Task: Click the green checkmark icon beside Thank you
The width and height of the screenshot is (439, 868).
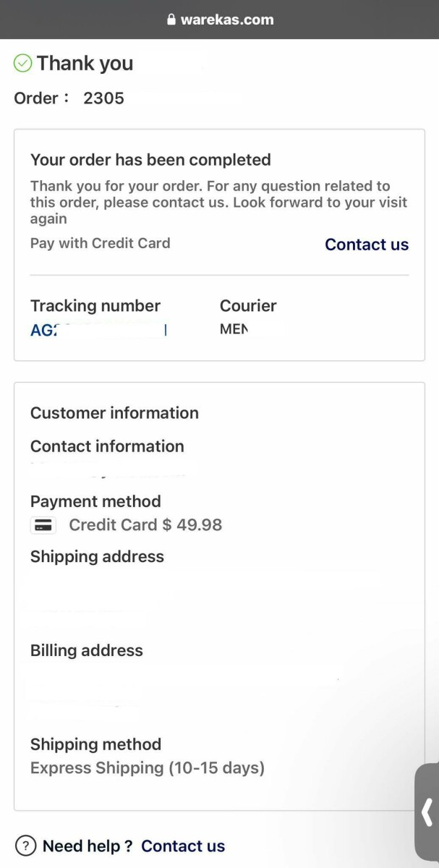Action: (23, 64)
